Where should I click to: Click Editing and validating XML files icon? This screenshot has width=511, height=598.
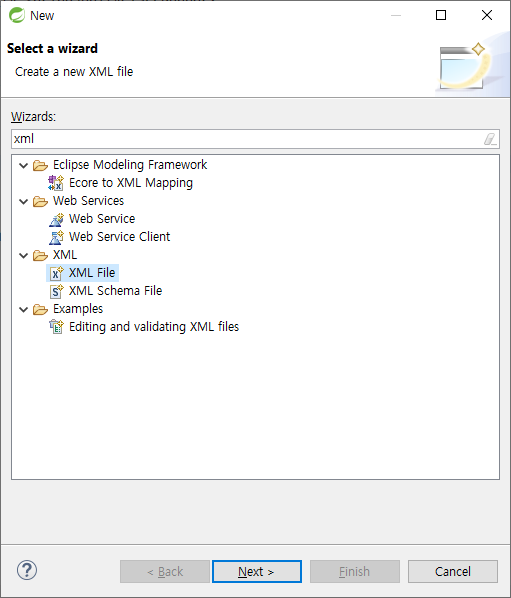click(56, 327)
